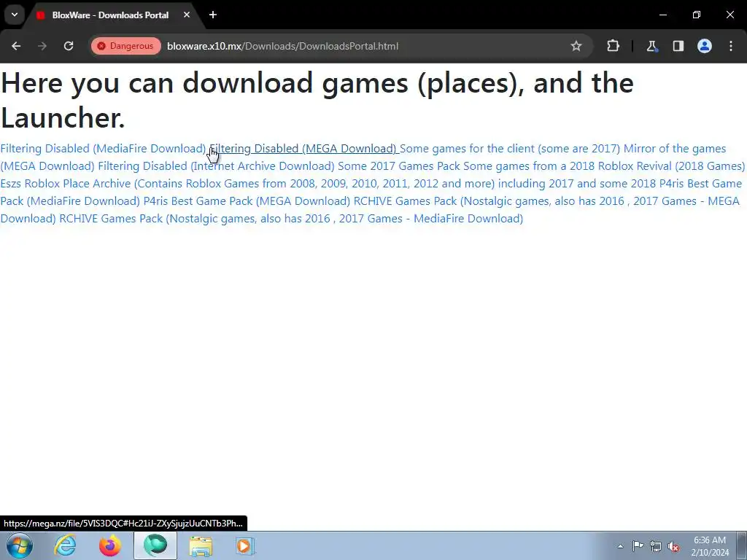Click the Dangerous site warning chip
Viewport: 747px width, 560px height.
tap(125, 46)
